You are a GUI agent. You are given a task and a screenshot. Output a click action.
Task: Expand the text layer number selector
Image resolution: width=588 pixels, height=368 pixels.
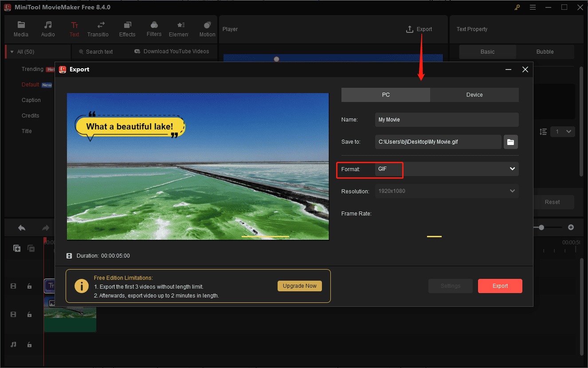tap(562, 131)
